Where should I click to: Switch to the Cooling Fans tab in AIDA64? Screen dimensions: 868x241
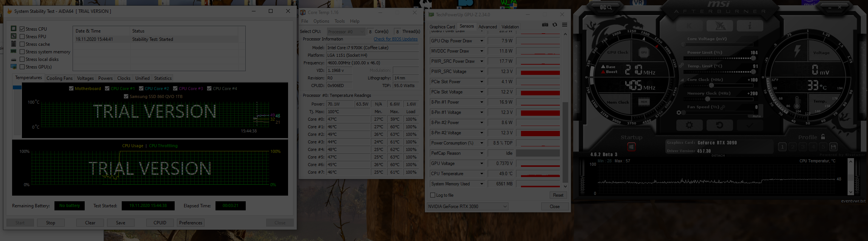pyautogui.click(x=59, y=78)
